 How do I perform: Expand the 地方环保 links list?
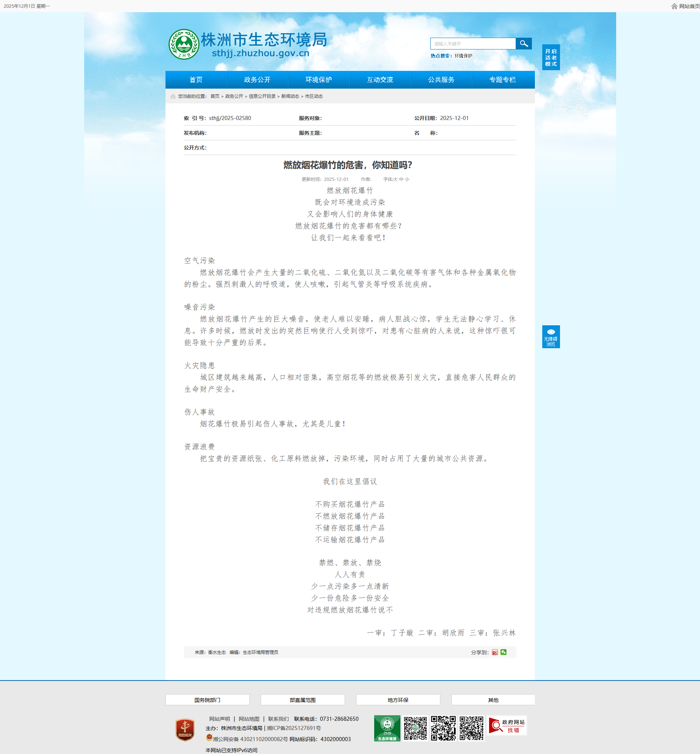[398, 700]
